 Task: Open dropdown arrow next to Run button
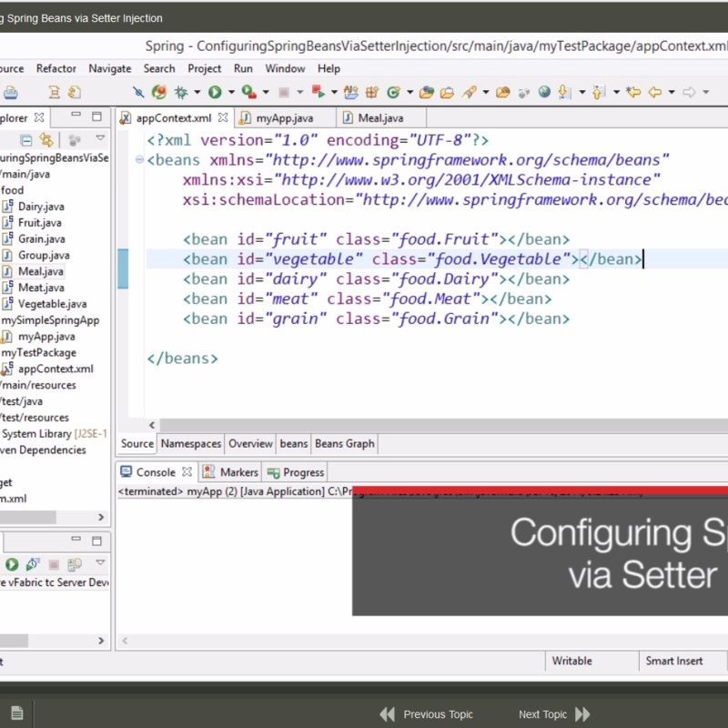point(231,92)
